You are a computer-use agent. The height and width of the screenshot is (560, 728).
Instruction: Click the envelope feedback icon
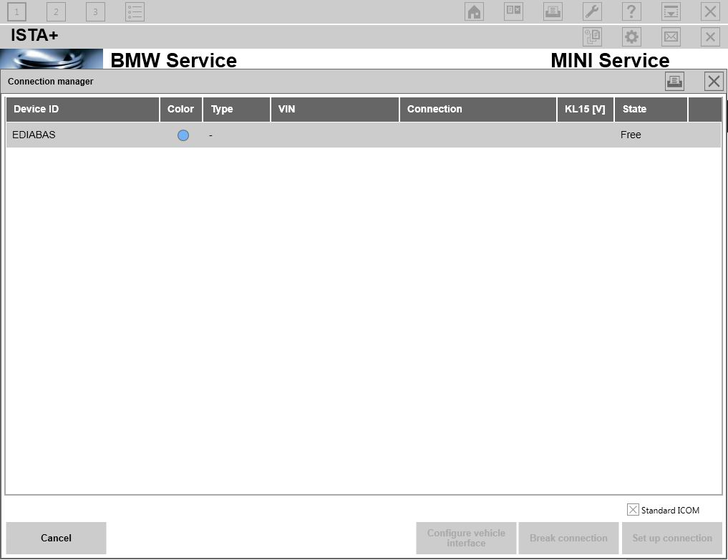point(671,37)
